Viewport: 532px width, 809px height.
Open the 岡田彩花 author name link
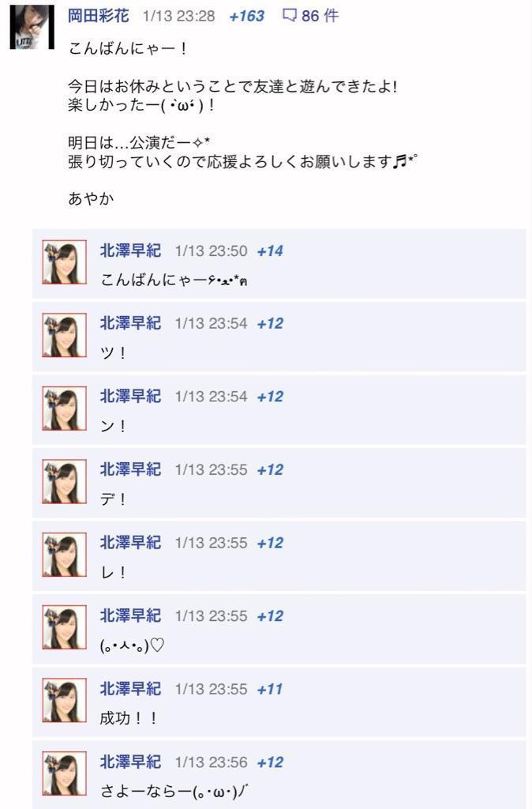tap(98, 16)
